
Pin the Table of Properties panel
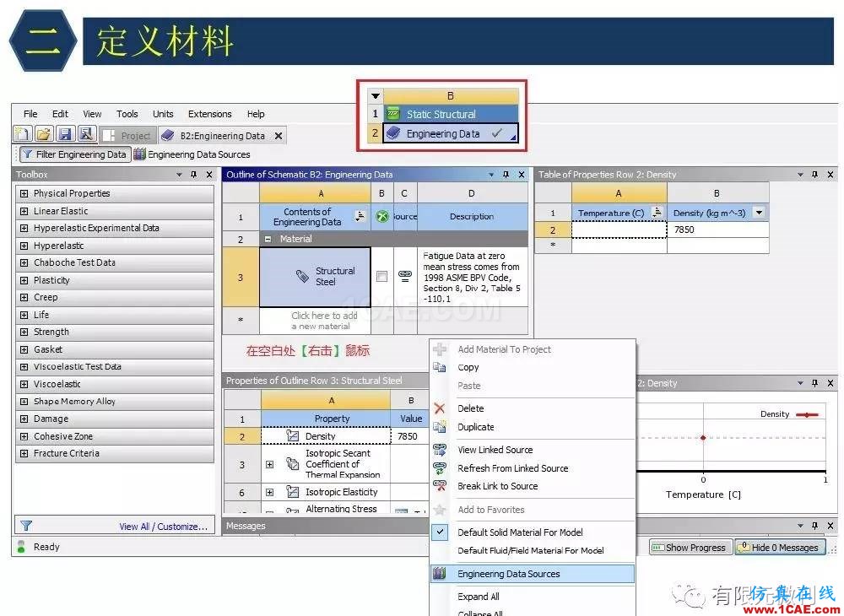point(815,175)
